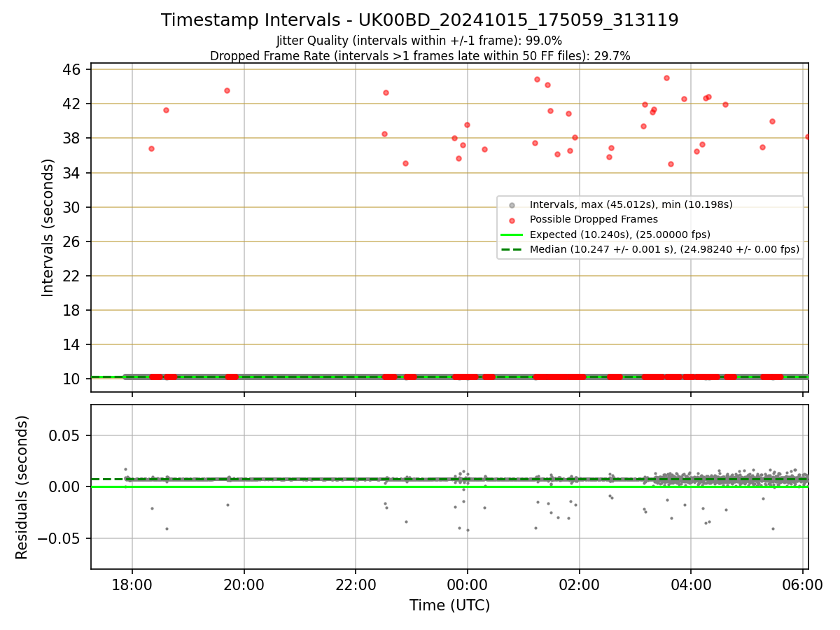The image size is (840, 630).
Task: Click legend entry 'Intervals, max (45.012s), min (10.198s)'
Action: pos(631,204)
